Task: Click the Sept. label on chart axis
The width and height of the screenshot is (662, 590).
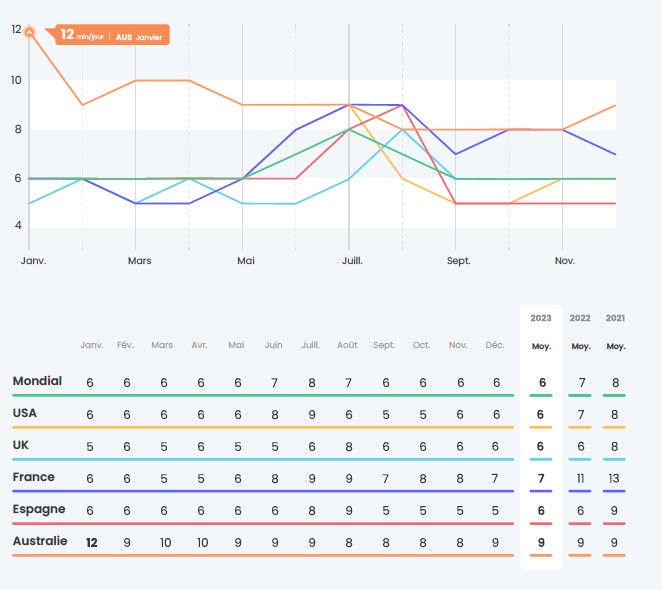Action: pyautogui.click(x=459, y=261)
